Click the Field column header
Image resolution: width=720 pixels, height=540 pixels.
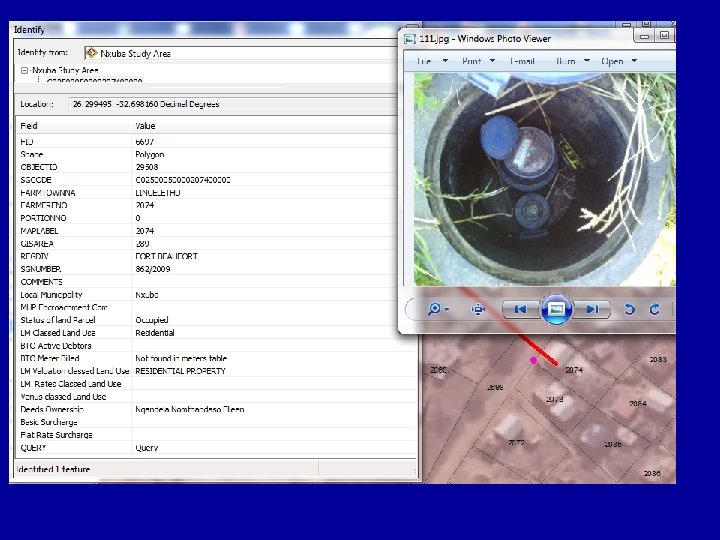pos(29,126)
